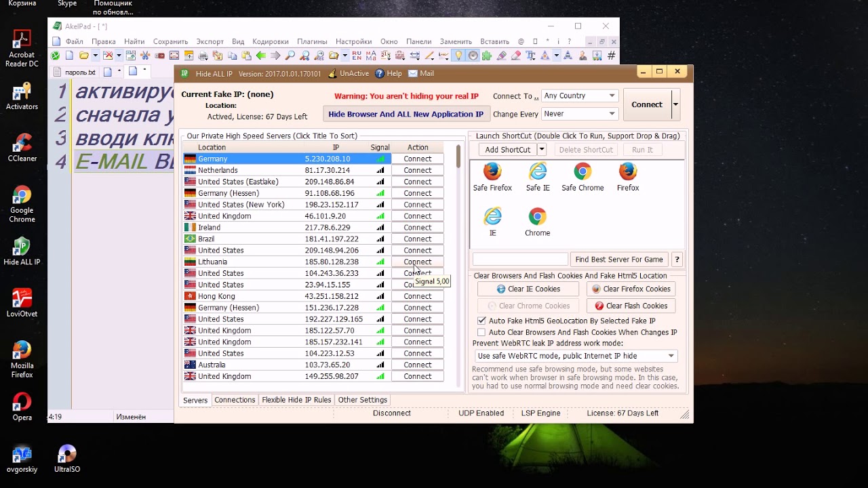Click the scissors cut icon in AkelPad toolbar
Screen dimensions: 868x488
145,56
